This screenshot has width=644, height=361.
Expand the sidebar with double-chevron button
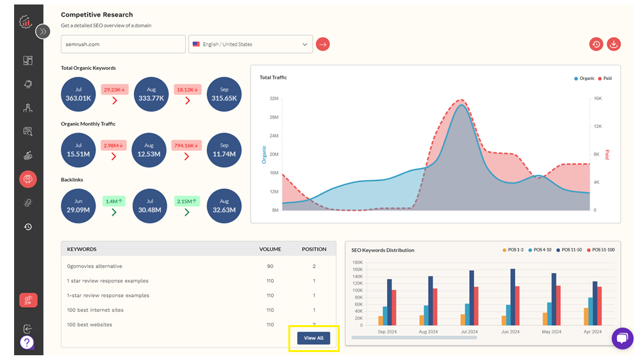point(43,31)
